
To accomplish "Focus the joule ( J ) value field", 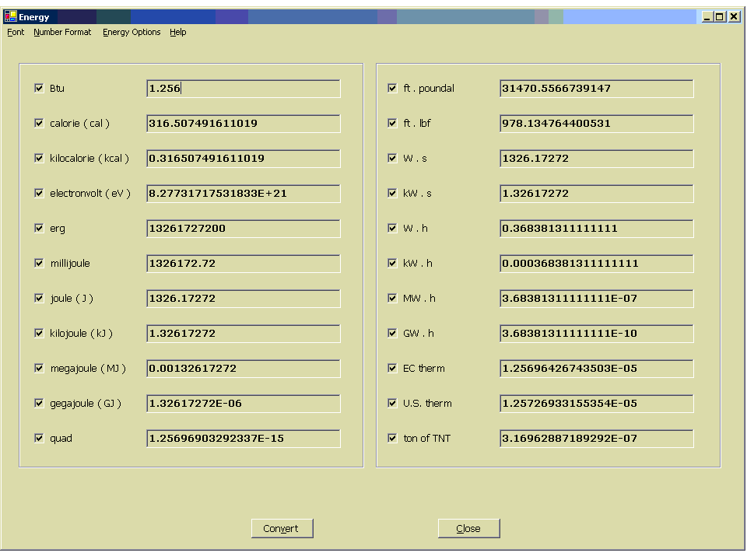I will point(243,299).
